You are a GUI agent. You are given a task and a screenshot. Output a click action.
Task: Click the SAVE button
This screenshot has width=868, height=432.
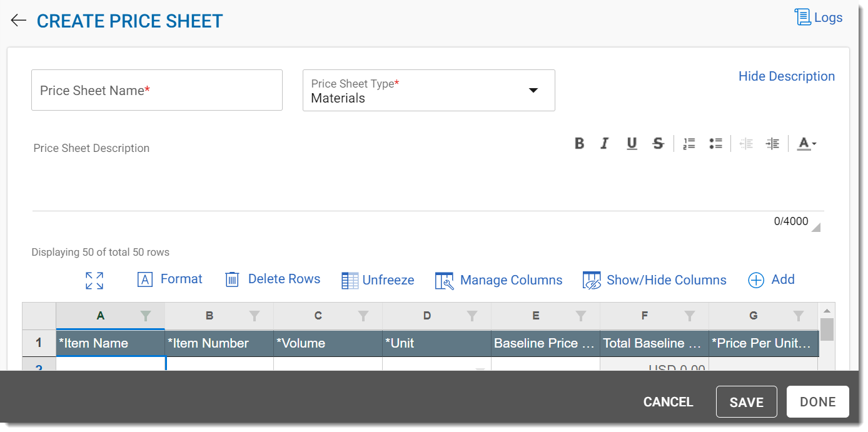[x=746, y=402]
